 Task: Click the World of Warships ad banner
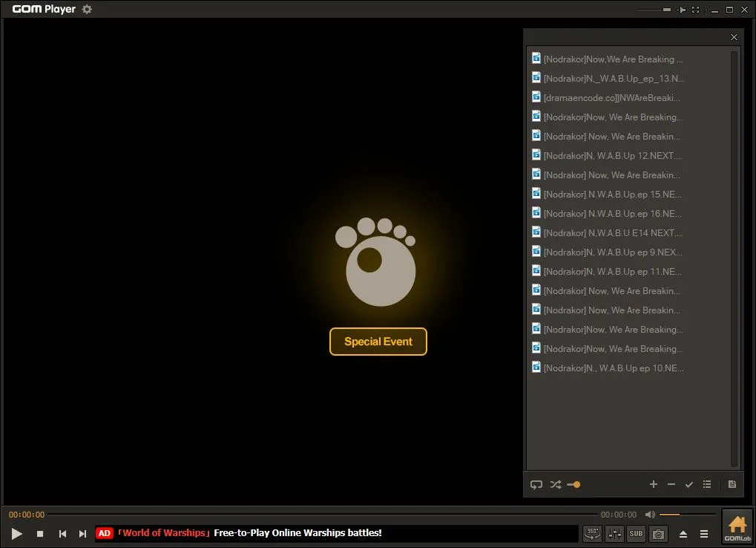297,533
